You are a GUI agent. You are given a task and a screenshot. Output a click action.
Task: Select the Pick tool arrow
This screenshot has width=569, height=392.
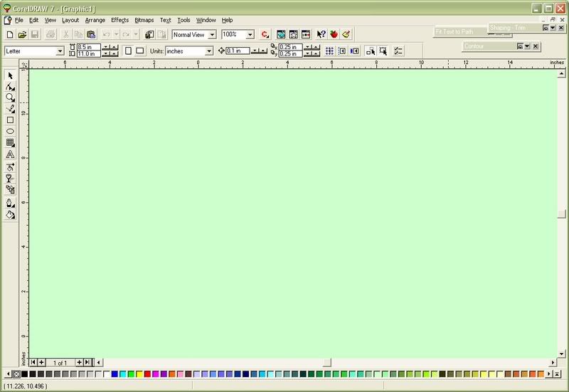pos(11,75)
